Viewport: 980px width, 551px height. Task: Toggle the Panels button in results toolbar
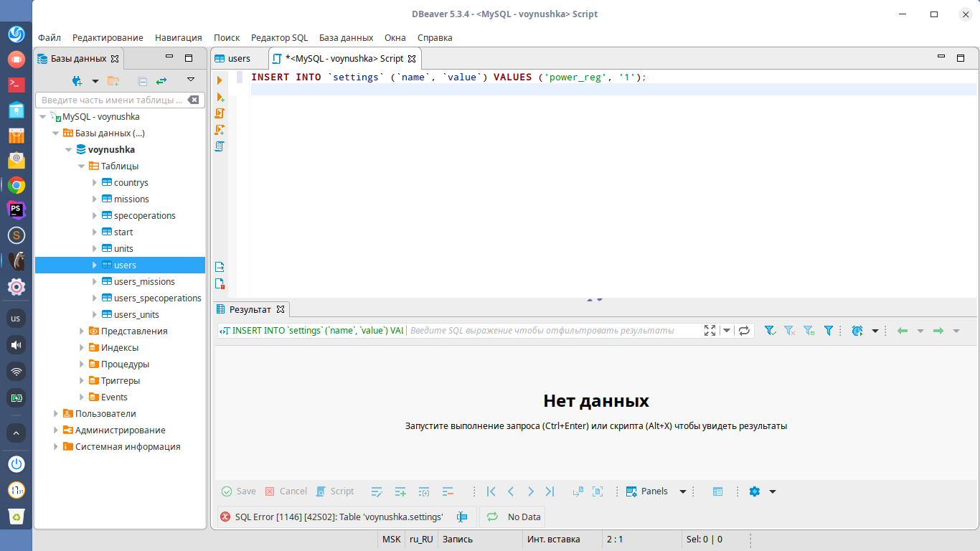[647, 491]
